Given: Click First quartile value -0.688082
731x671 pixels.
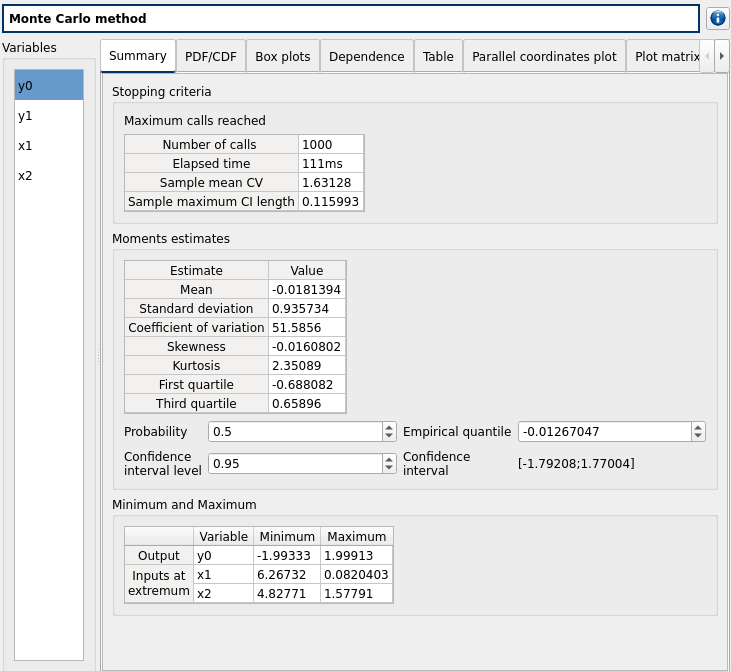Looking at the screenshot, I should click(307, 385).
